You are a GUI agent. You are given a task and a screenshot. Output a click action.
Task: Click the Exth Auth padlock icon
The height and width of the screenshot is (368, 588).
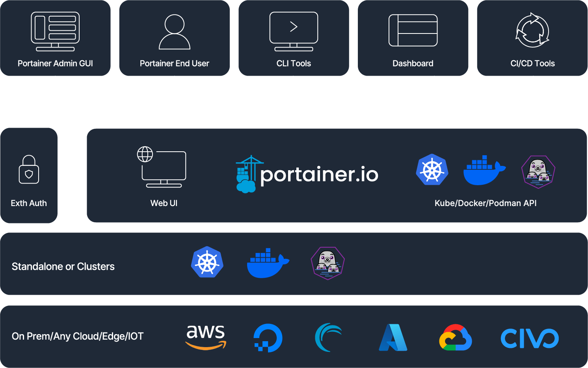pyautogui.click(x=29, y=169)
